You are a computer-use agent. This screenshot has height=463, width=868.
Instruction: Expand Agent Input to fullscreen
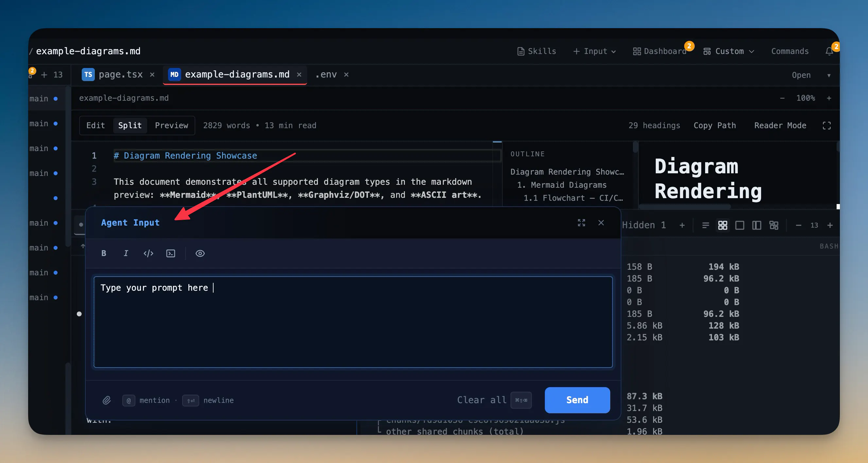(x=581, y=222)
